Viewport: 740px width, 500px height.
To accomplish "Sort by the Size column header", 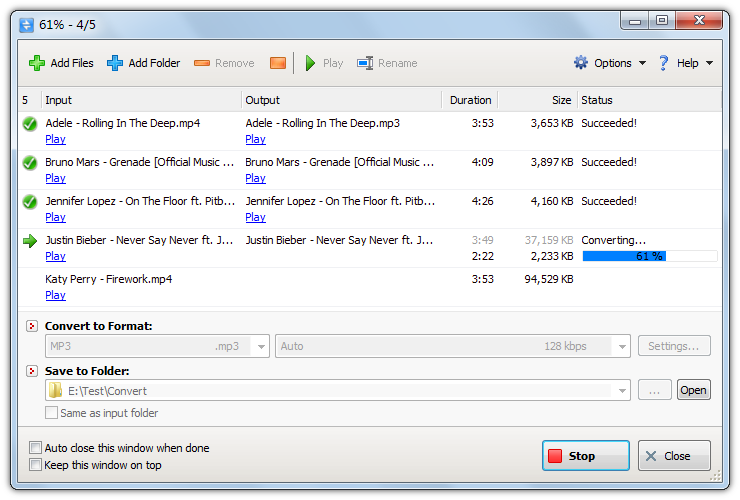I will 538,100.
